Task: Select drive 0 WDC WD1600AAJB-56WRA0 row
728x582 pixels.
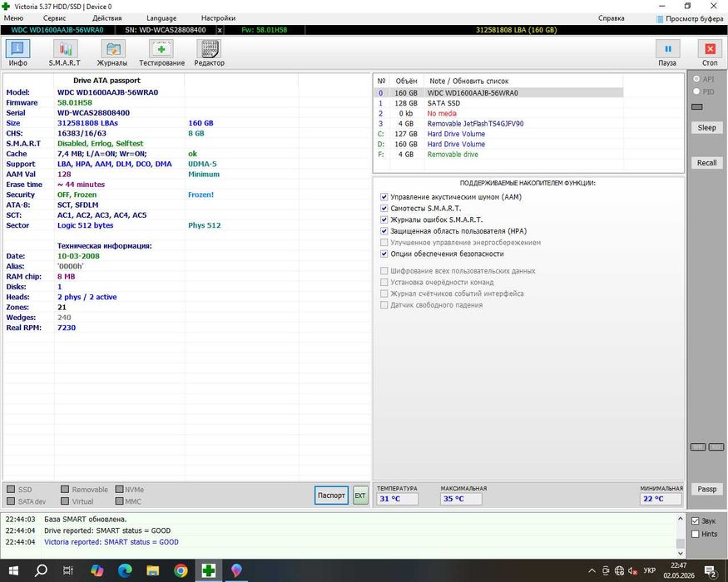Action: (x=498, y=93)
